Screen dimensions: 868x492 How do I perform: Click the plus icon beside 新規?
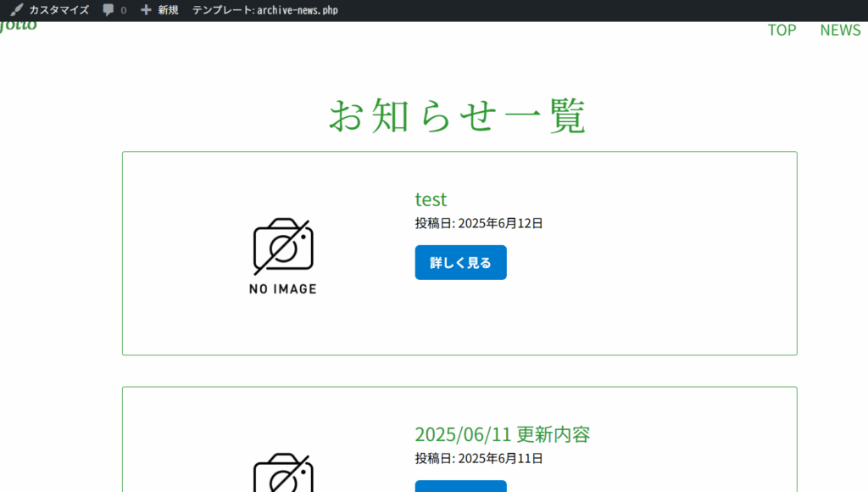146,10
